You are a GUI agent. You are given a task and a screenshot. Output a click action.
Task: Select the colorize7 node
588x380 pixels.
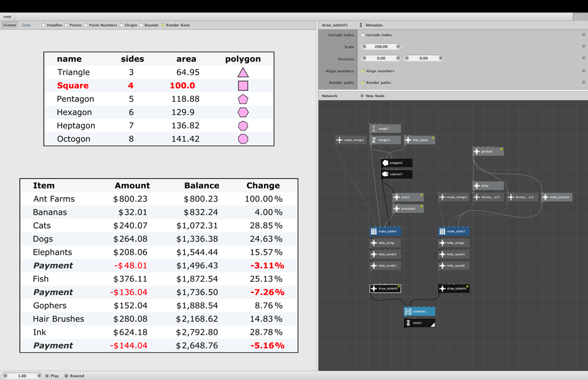point(397,174)
